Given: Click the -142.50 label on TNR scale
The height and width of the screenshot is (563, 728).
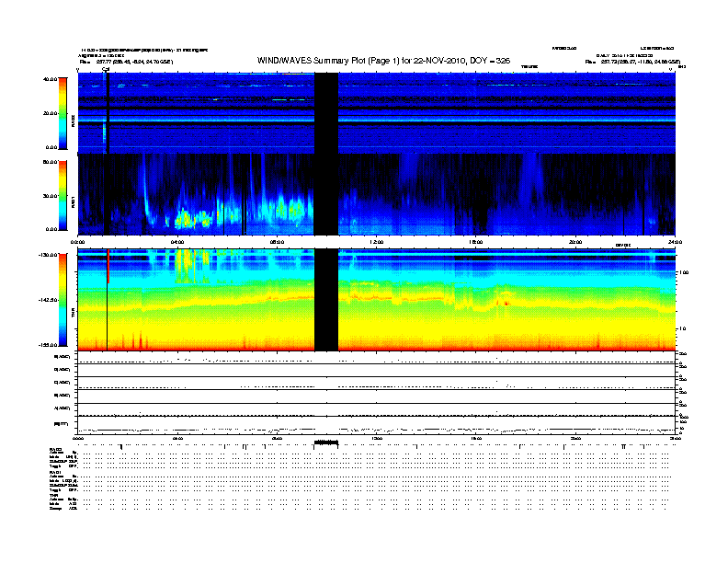Looking at the screenshot, I should (x=49, y=300).
